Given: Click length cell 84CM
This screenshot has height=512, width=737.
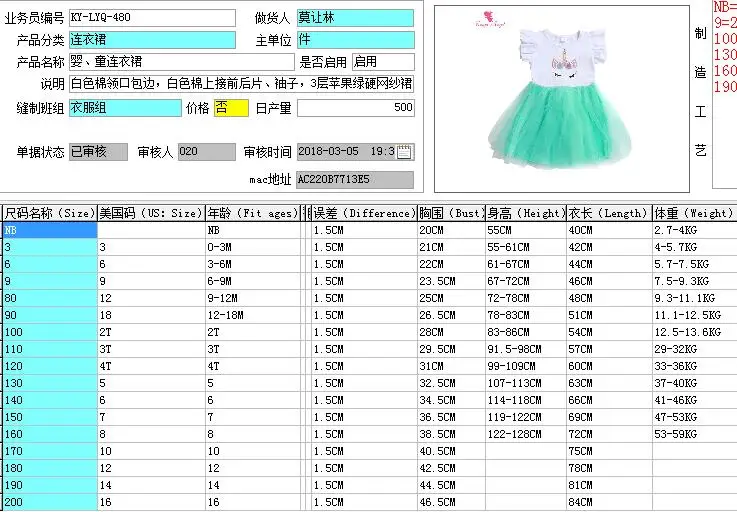Looking at the screenshot, I should point(609,502).
